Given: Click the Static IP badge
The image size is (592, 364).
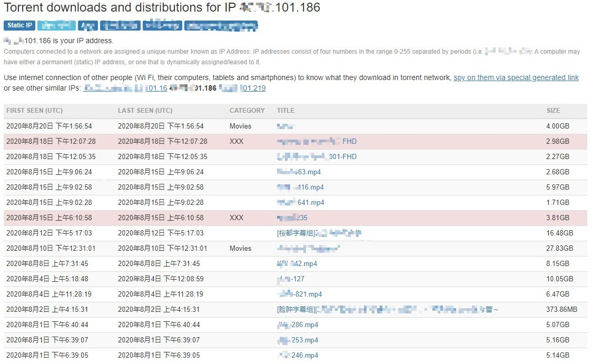Looking at the screenshot, I should tap(19, 25).
